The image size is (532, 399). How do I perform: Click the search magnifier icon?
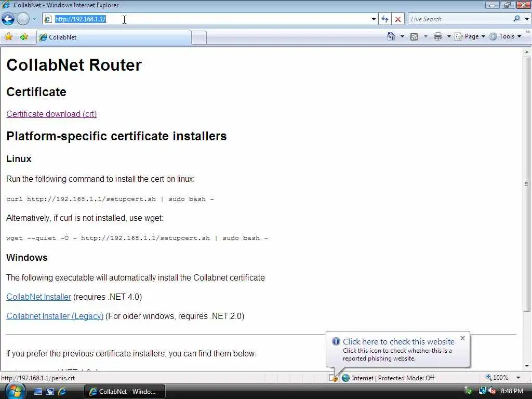[517, 19]
